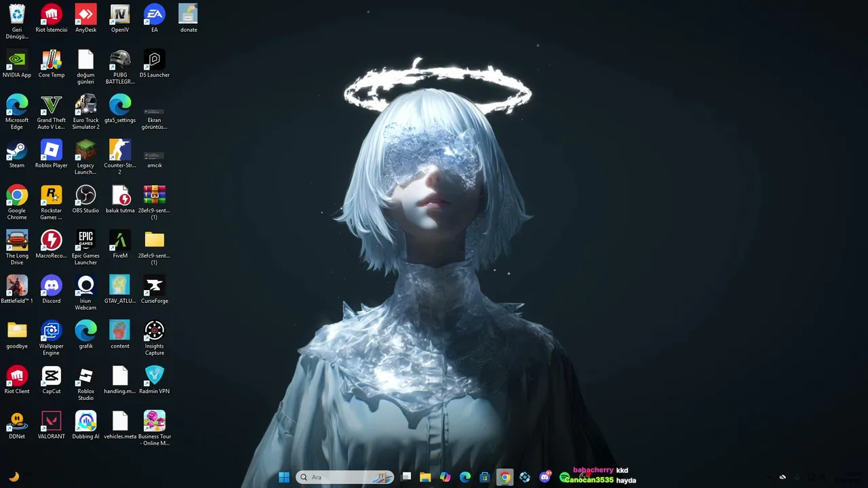
Task: Select the donate file on the desktop
Action: [x=189, y=14]
